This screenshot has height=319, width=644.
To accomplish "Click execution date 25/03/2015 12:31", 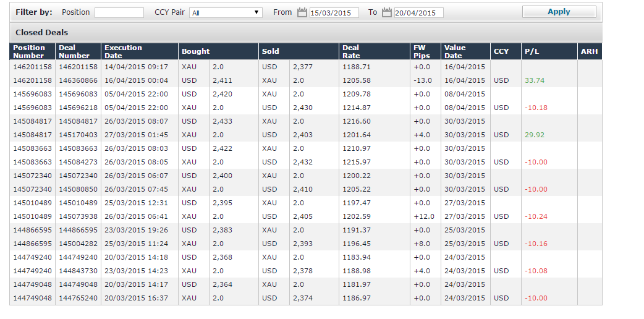I will pyautogui.click(x=136, y=203).
